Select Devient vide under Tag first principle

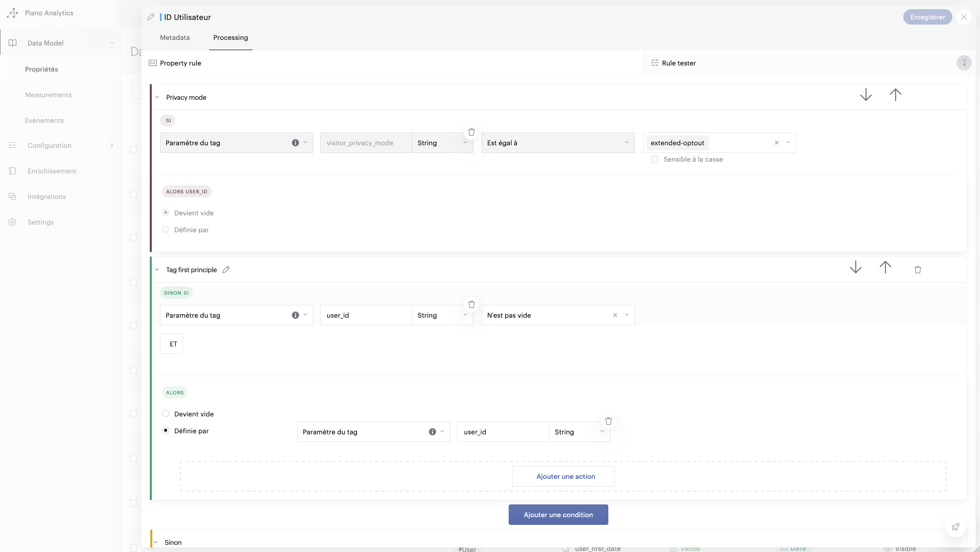[x=166, y=414]
